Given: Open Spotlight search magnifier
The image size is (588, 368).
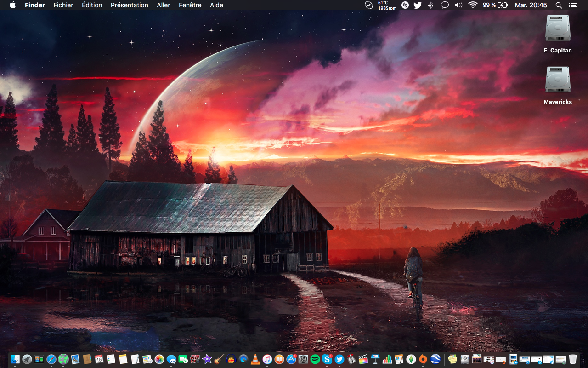Looking at the screenshot, I should click(x=559, y=5).
